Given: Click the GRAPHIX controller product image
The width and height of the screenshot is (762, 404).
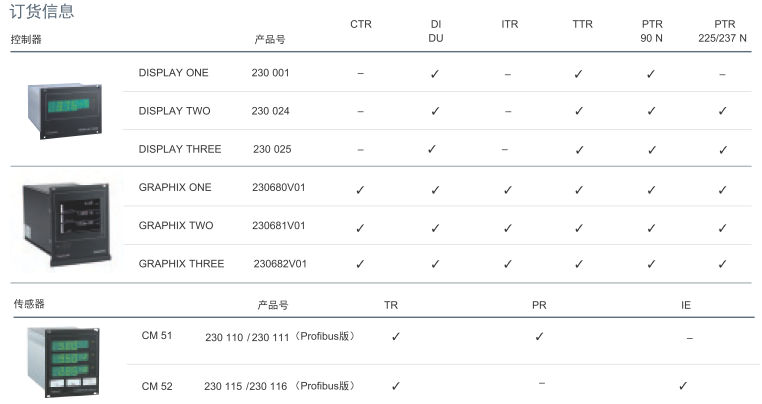Looking at the screenshot, I should 66,224.
